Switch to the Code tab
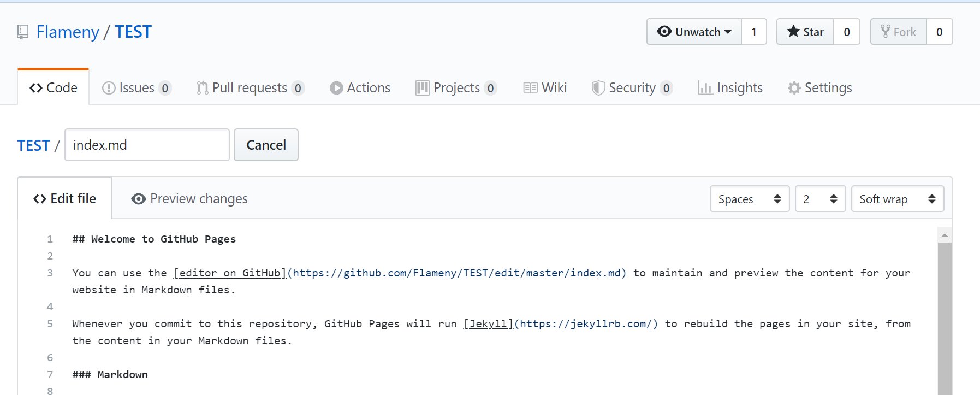The width and height of the screenshot is (980, 395). coord(54,87)
